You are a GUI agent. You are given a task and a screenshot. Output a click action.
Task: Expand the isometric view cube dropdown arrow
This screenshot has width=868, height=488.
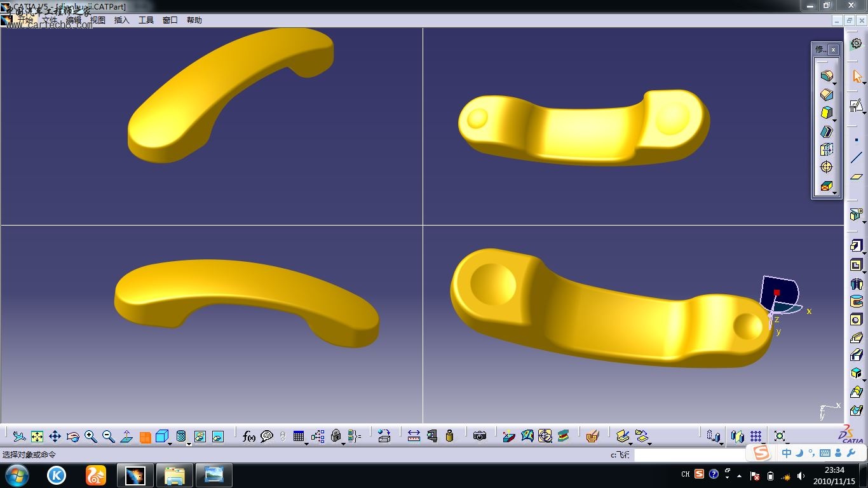click(170, 443)
